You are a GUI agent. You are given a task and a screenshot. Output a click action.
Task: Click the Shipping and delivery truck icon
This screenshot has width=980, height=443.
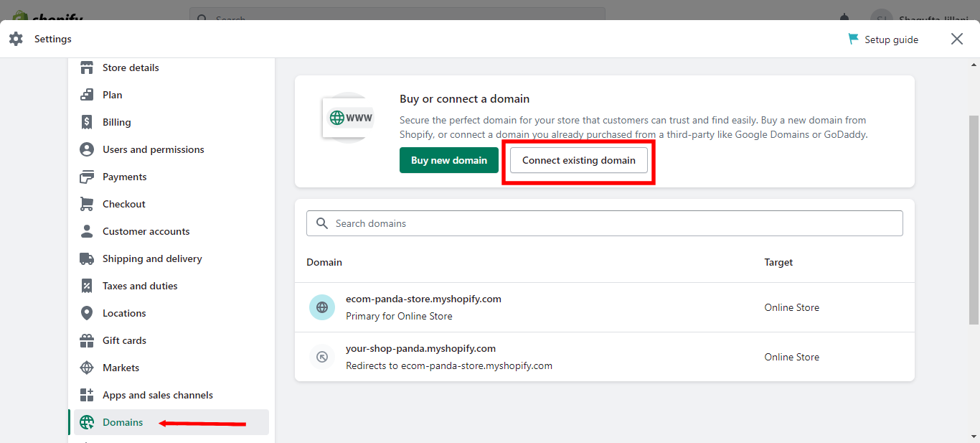86,258
